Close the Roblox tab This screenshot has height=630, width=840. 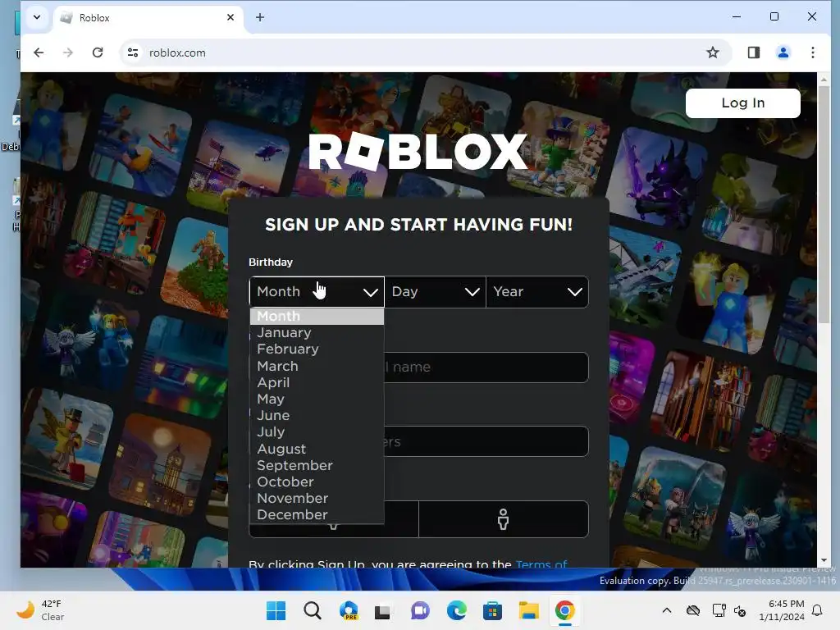(x=231, y=18)
